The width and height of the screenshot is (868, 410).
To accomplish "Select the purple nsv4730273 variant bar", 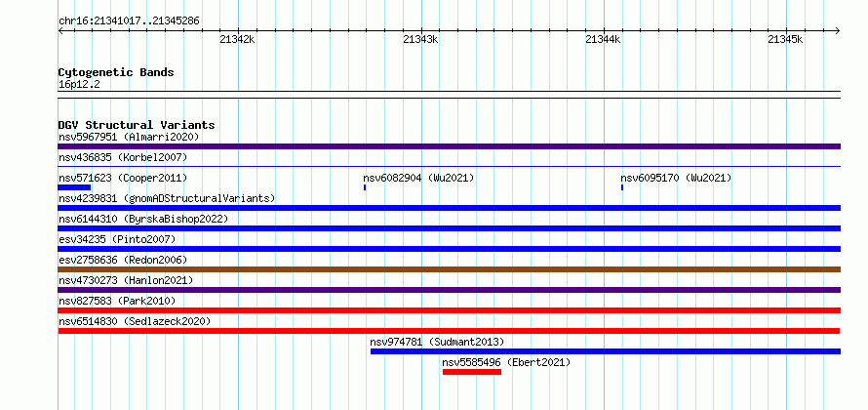I will click(x=450, y=290).
